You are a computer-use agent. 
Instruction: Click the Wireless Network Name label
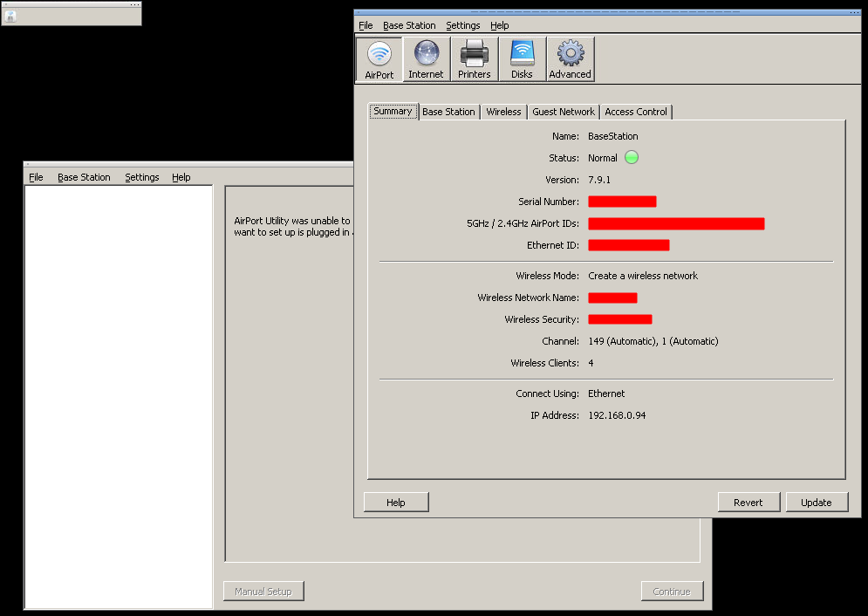(x=528, y=298)
